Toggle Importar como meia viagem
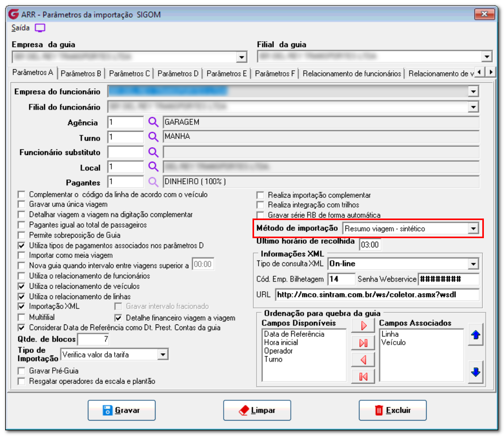This screenshot has height=436, width=504. (x=22, y=255)
